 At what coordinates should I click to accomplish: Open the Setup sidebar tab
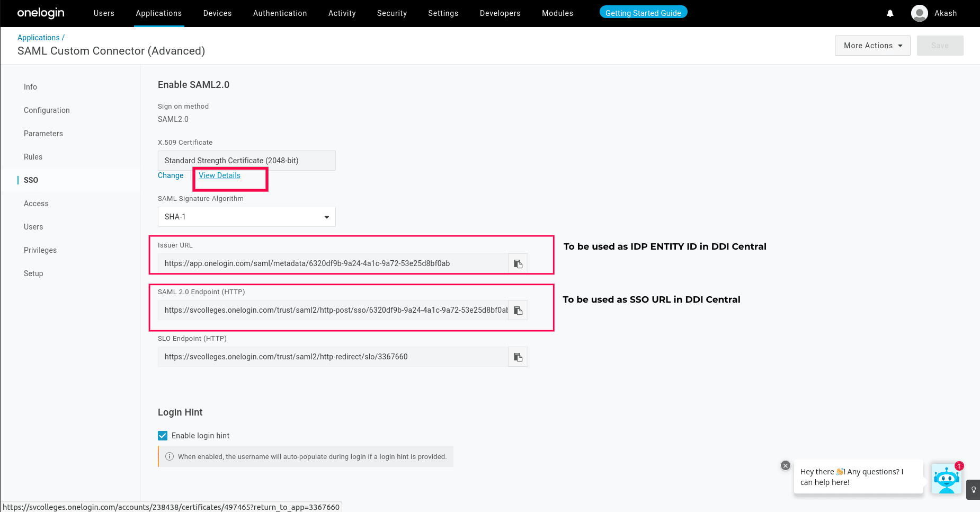pyautogui.click(x=33, y=273)
